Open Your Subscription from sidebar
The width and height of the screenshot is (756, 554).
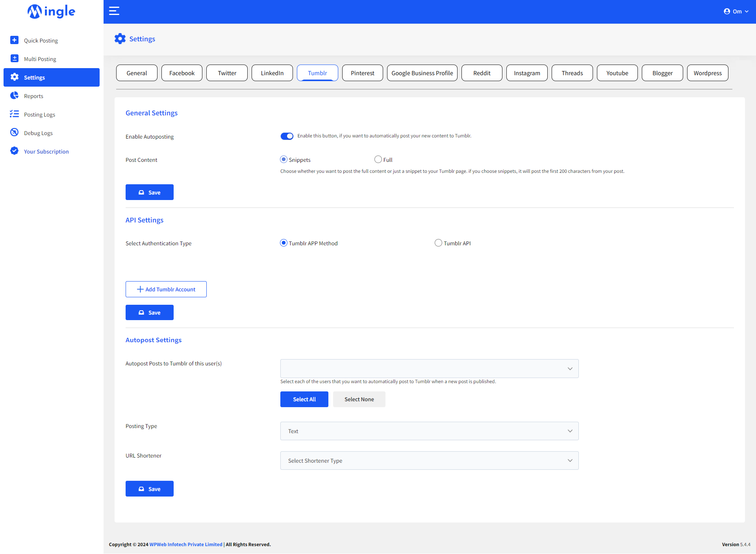(52, 151)
